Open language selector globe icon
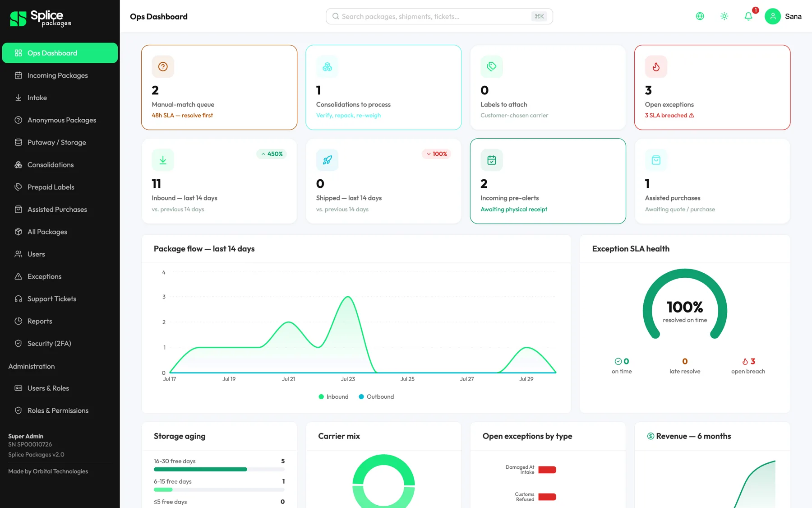This screenshot has width=812, height=508. [700, 16]
